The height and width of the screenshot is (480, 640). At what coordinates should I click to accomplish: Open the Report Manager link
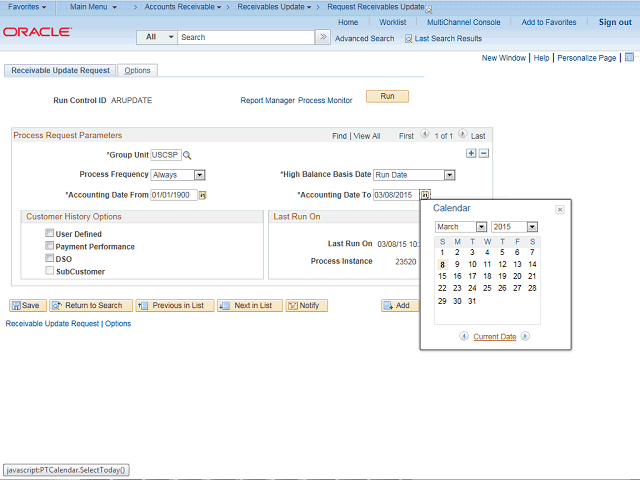click(x=267, y=100)
